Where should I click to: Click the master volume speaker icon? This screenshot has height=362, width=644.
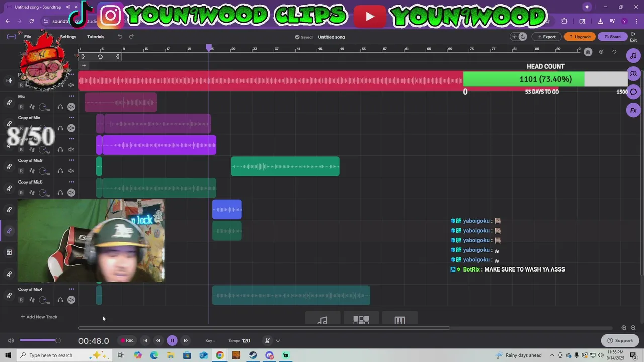tap(11, 340)
